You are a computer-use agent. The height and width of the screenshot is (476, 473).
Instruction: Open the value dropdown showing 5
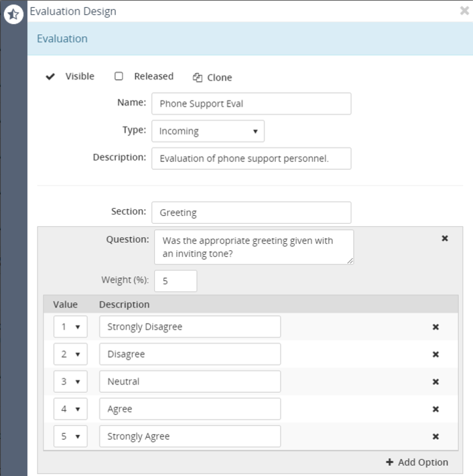tap(70, 437)
